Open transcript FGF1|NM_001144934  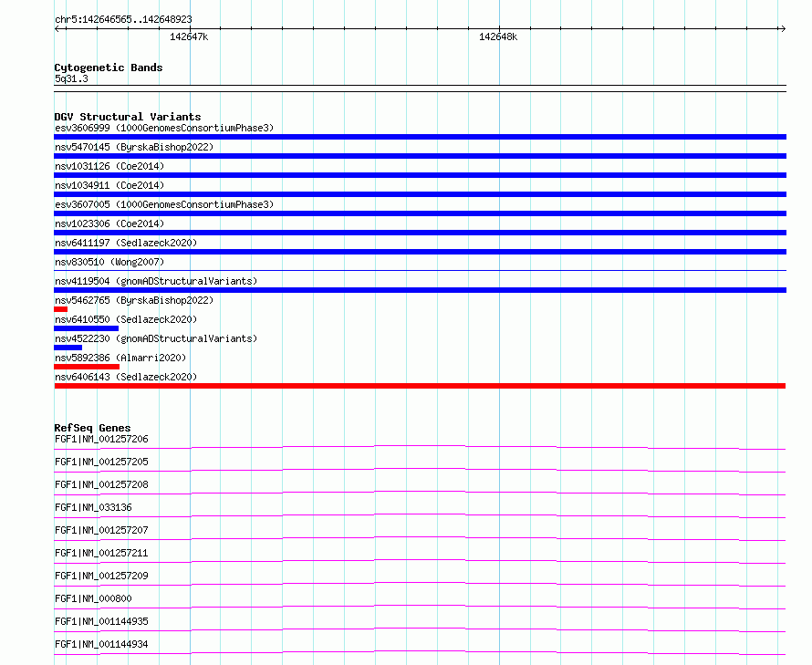click(x=101, y=644)
